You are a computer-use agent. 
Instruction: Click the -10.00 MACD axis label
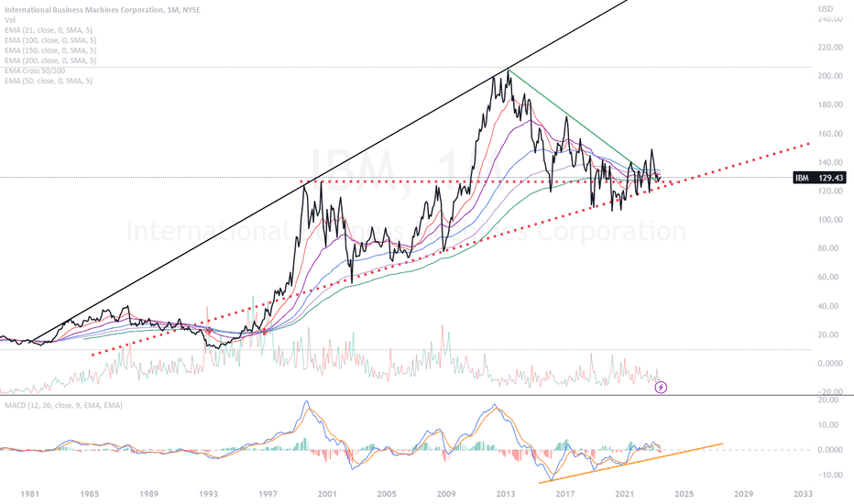pyautogui.click(x=830, y=475)
